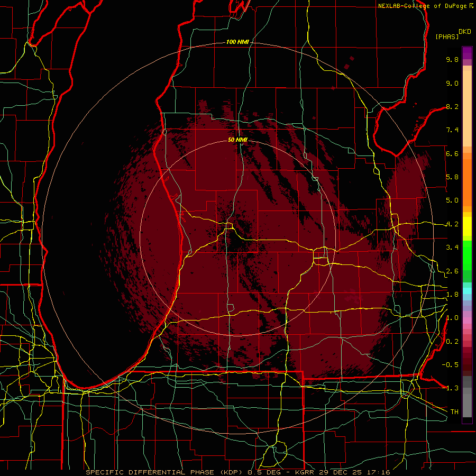The image size is (476, 476).
Task: Click the 29 DEC 25 date text
Action: click(x=341, y=472)
